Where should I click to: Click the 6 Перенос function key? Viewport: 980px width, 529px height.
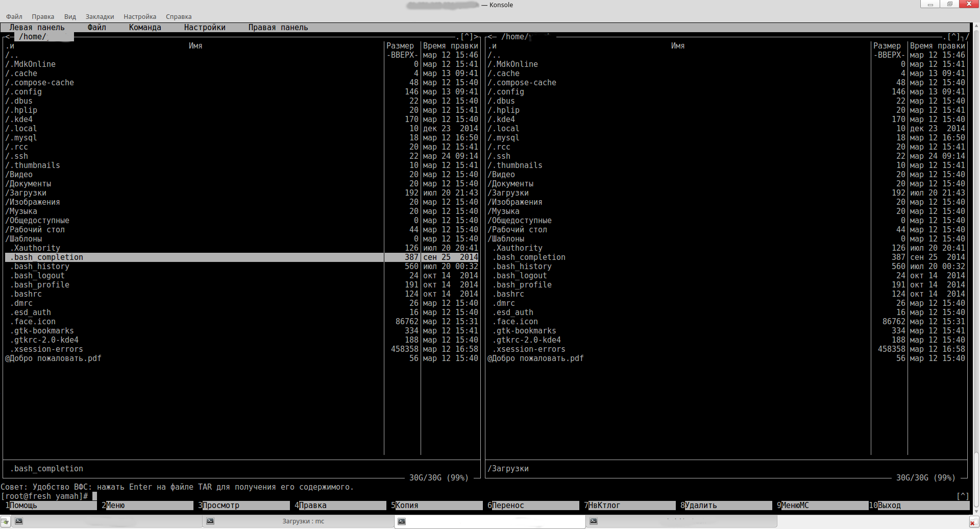point(533,506)
